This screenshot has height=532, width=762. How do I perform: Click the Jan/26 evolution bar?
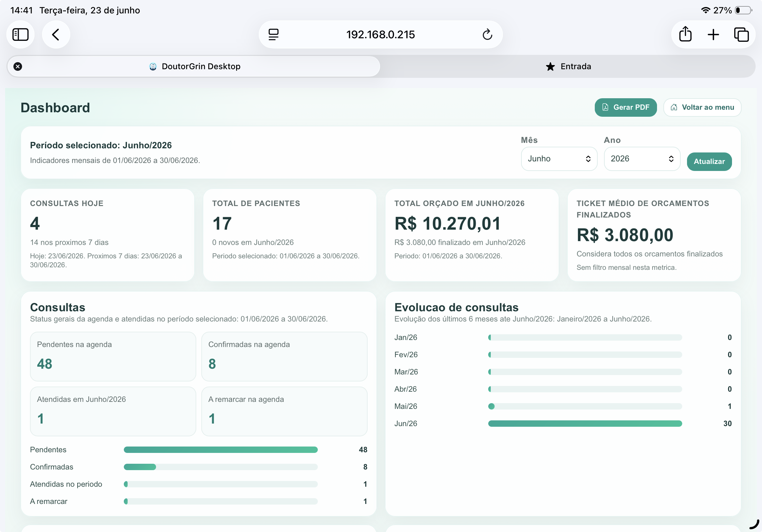point(585,337)
